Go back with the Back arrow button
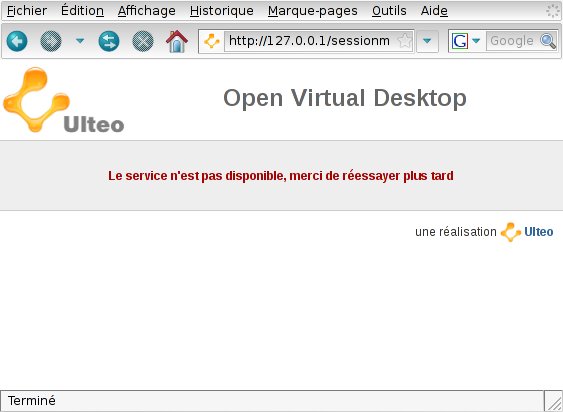 coord(17,41)
